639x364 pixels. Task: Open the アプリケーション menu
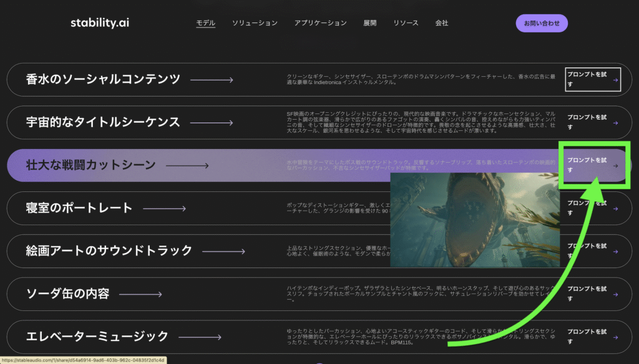pos(320,23)
